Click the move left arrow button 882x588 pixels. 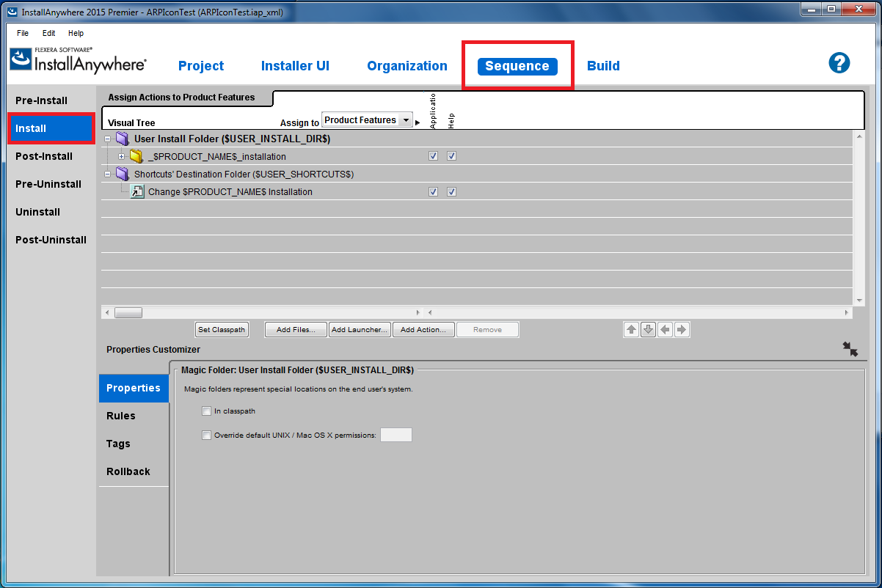[x=665, y=330]
